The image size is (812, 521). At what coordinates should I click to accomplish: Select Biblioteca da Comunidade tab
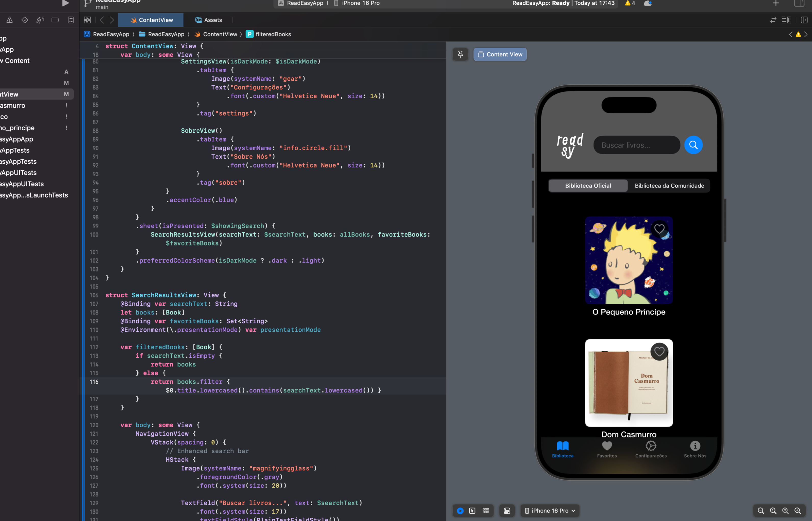point(669,185)
